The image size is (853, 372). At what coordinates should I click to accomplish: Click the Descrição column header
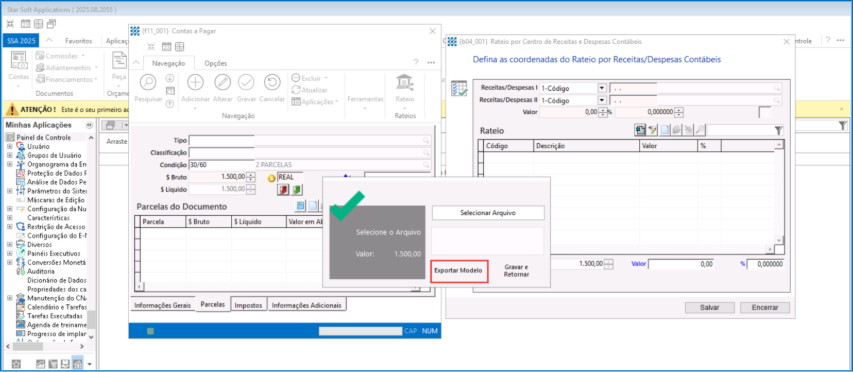click(586, 146)
